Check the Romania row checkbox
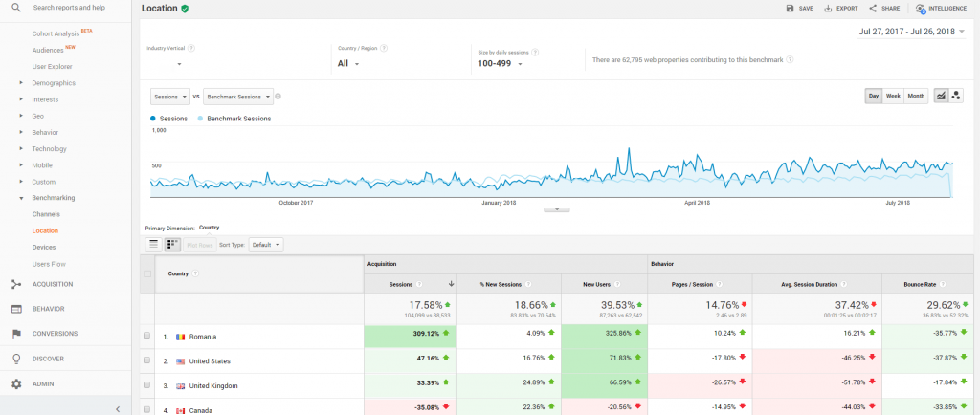The height and width of the screenshot is (415, 980). point(146,337)
